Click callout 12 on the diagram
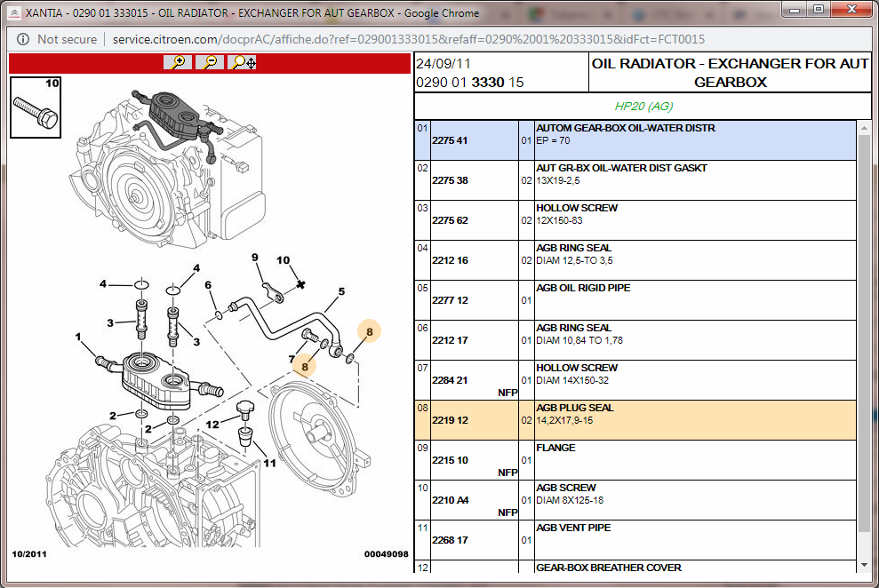The width and height of the screenshot is (879, 588). click(212, 425)
